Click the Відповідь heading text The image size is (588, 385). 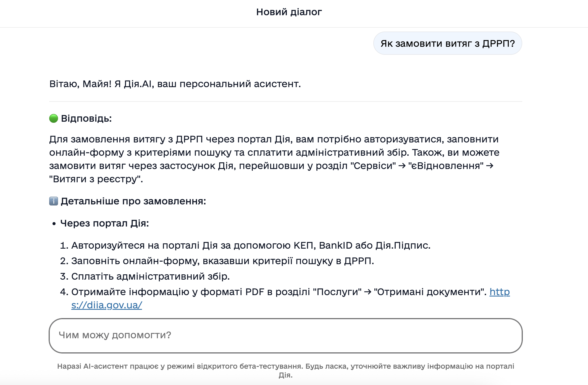pos(86,118)
